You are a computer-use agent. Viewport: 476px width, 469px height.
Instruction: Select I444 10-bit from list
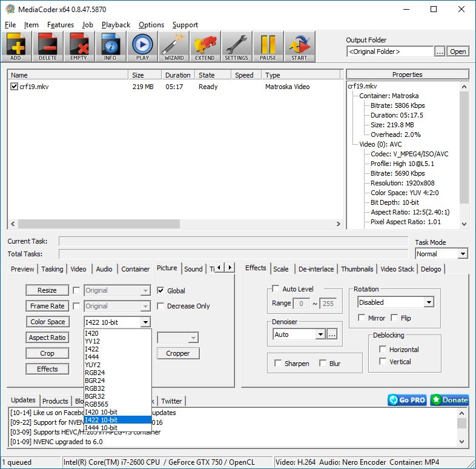[x=117, y=428]
